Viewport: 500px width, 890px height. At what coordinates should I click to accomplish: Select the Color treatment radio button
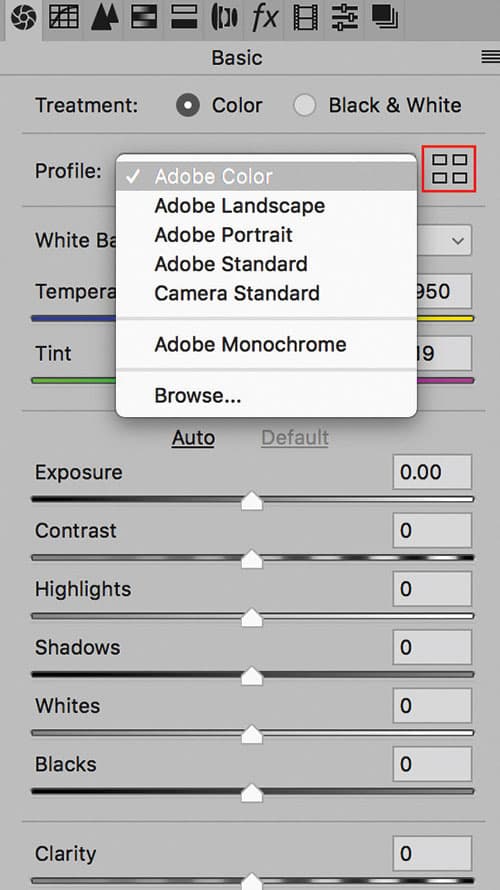click(x=188, y=106)
